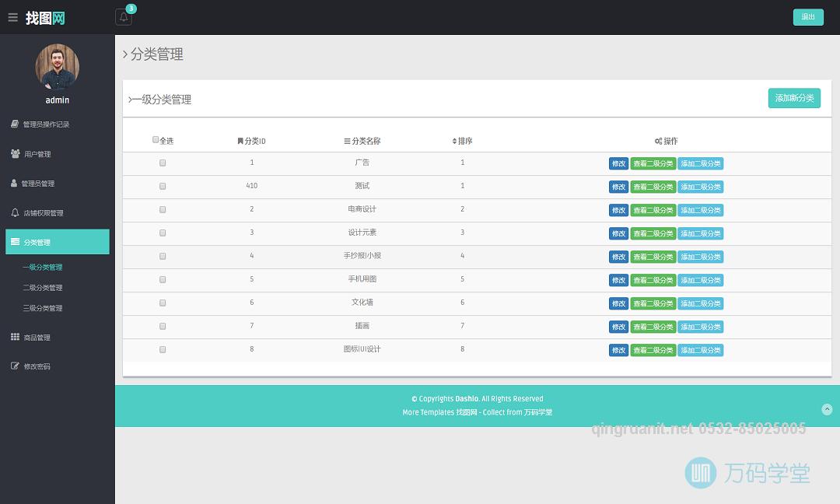This screenshot has height=504, width=840.
Task: Check the 全选 select-all checkbox
Action: point(156,140)
